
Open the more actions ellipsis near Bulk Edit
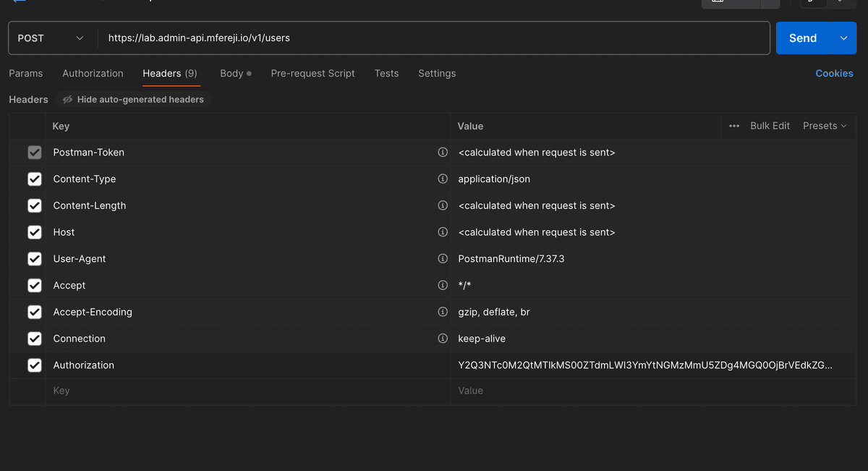(733, 125)
